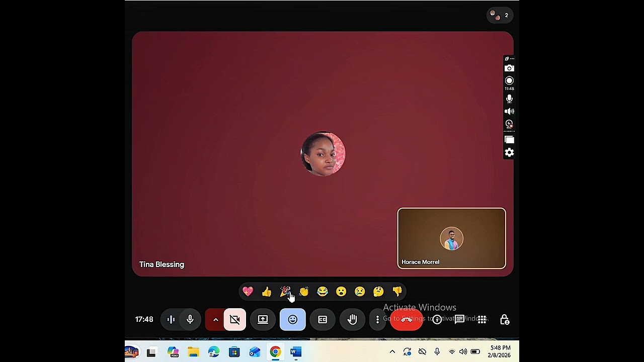Toggle recorder system sound speaker

(509, 111)
